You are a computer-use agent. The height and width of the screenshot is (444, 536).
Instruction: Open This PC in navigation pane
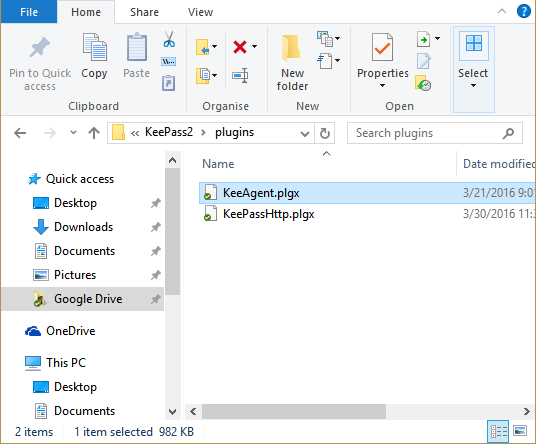click(x=66, y=363)
